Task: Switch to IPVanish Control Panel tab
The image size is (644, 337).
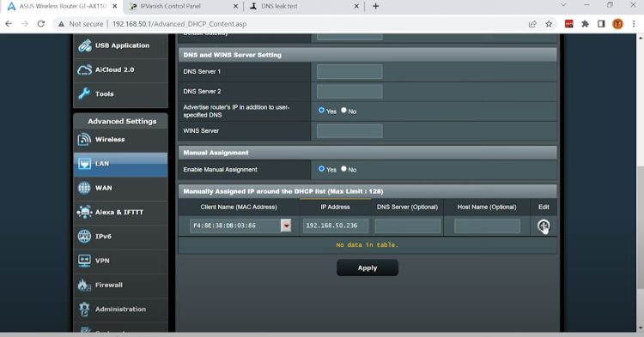Action: (x=183, y=6)
